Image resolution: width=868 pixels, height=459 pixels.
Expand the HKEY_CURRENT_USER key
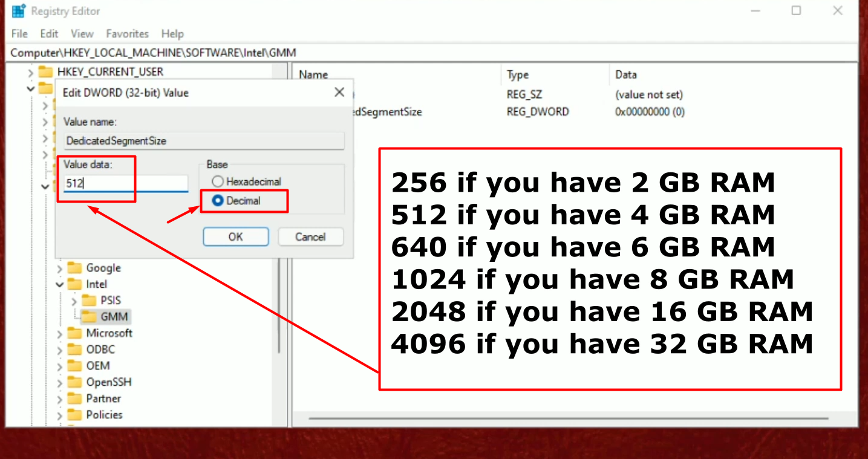[x=31, y=73]
